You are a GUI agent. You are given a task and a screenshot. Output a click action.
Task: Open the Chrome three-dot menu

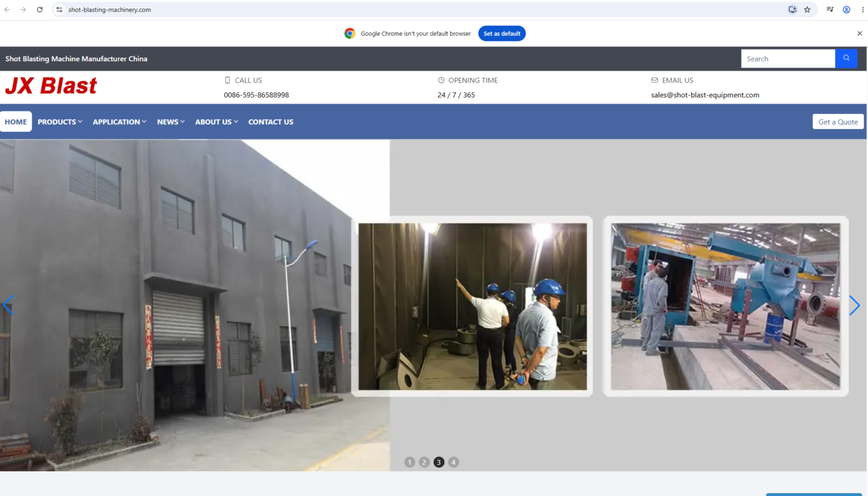(x=862, y=9)
